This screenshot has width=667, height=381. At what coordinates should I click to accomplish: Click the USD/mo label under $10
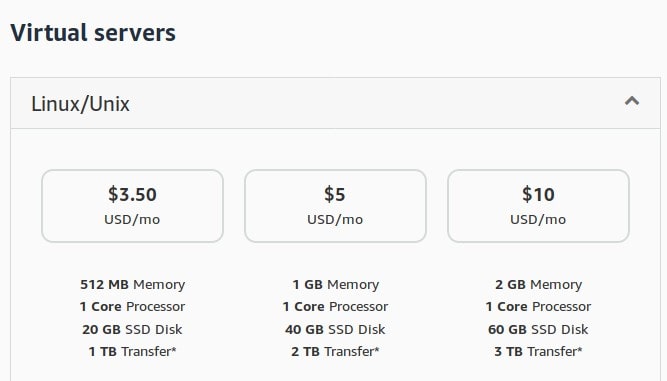[538, 219]
